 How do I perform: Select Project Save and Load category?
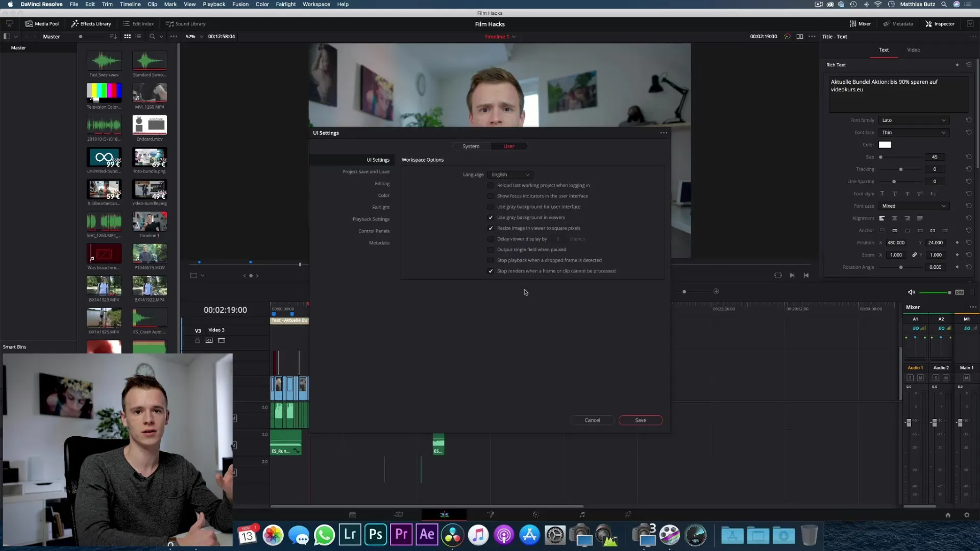point(366,171)
